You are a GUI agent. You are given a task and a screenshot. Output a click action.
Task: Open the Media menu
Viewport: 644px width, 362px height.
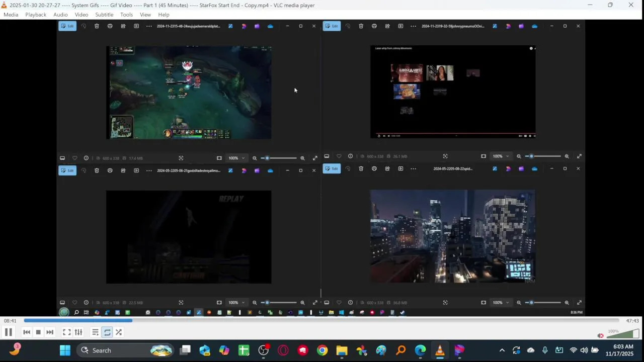coord(11,15)
